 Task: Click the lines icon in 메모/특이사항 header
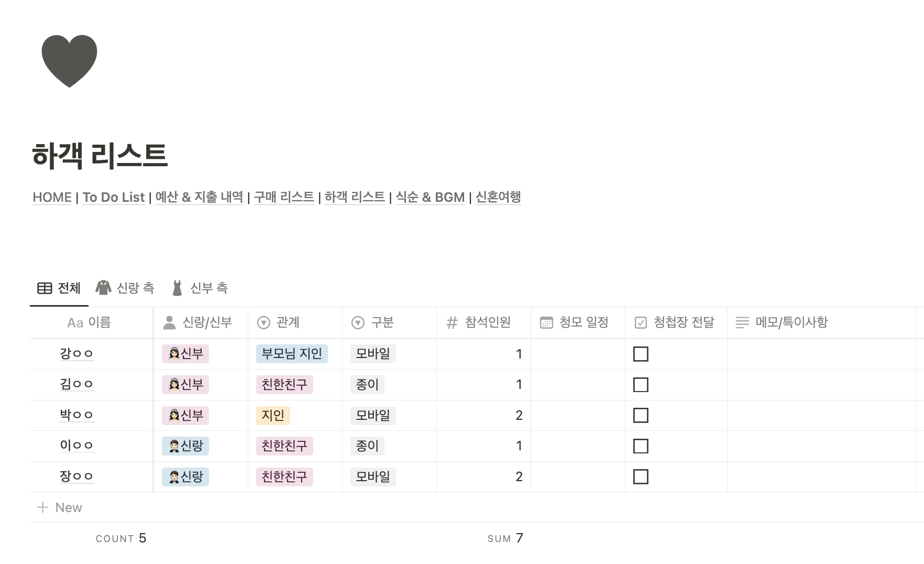[743, 322]
